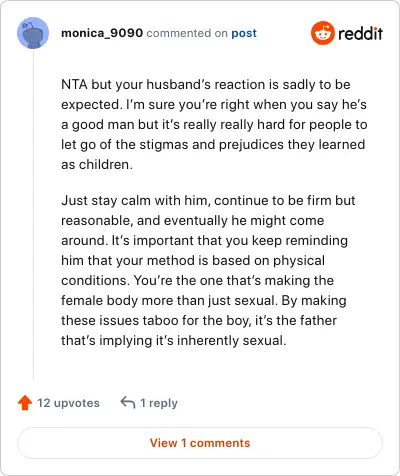The image size is (400, 476).
Task: Click the orange upvote arrow icon
Action: 25,403
